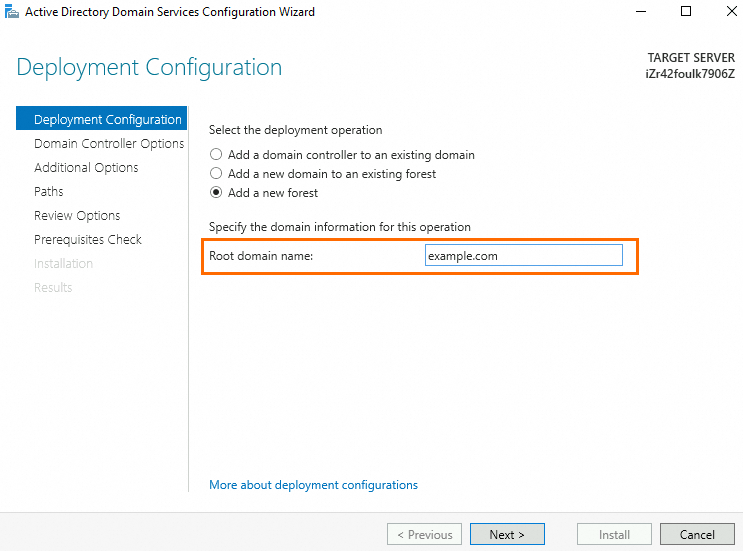Go to Deployment Configuration step
This screenshot has width=743, height=551.
click(101, 118)
